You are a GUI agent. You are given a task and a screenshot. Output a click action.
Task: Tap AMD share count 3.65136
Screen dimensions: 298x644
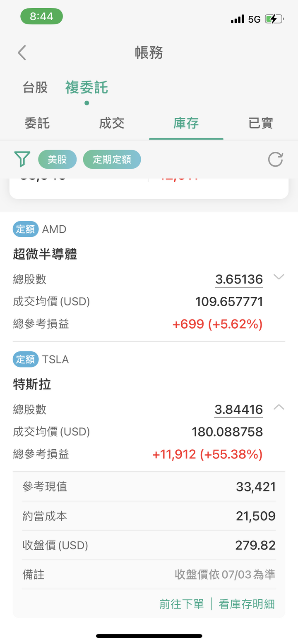(239, 279)
